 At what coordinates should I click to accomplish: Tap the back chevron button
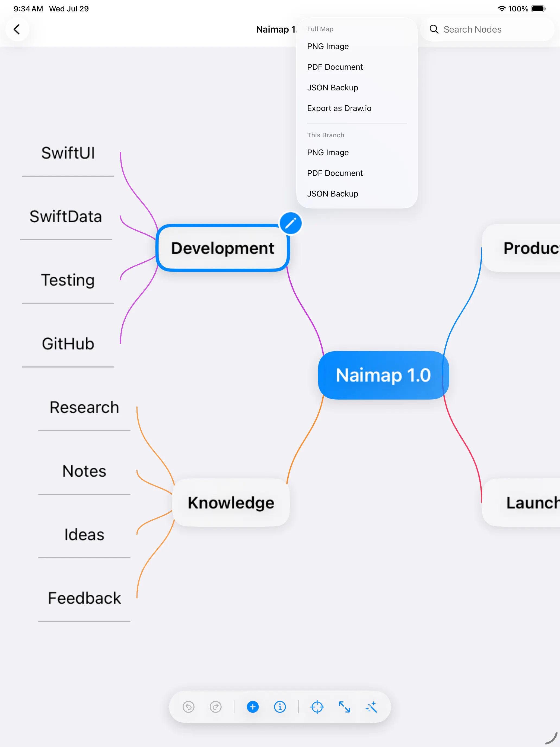17,29
